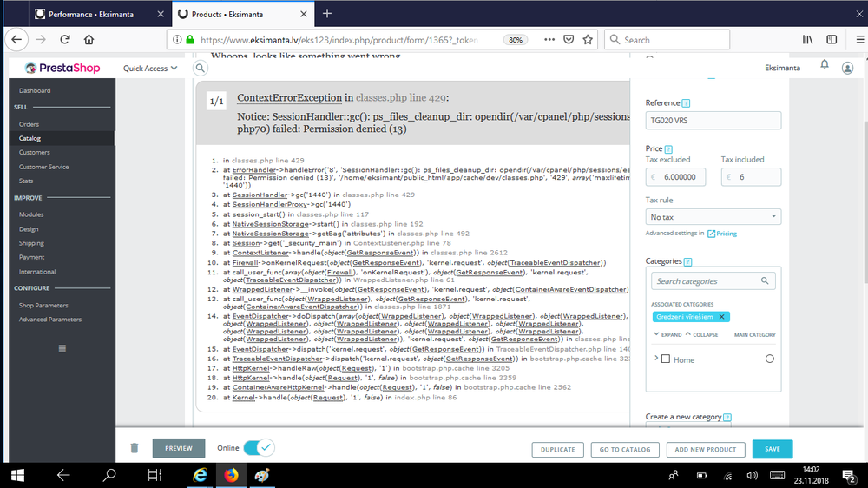The height and width of the screenshot is (488, 868).
Task: Click the Search categories field
Action: [x=713, y=280]
